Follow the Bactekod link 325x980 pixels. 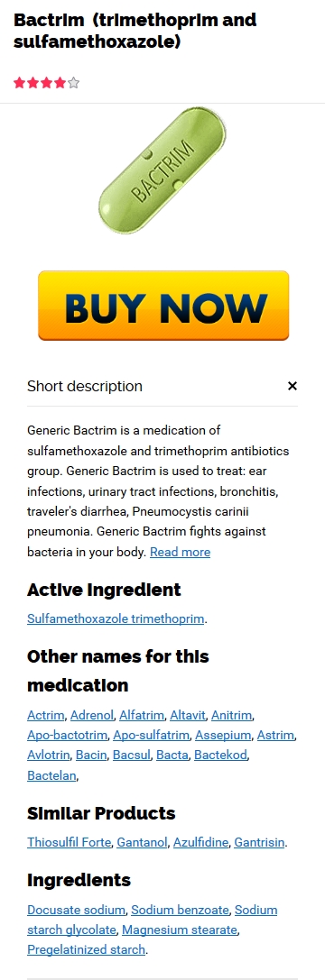click(x=221, y=755)
